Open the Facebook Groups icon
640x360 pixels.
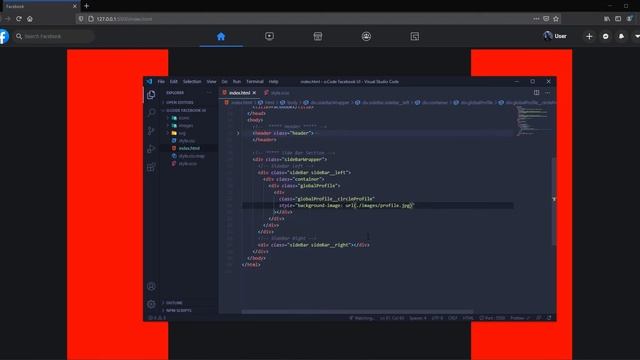(366, 36)
